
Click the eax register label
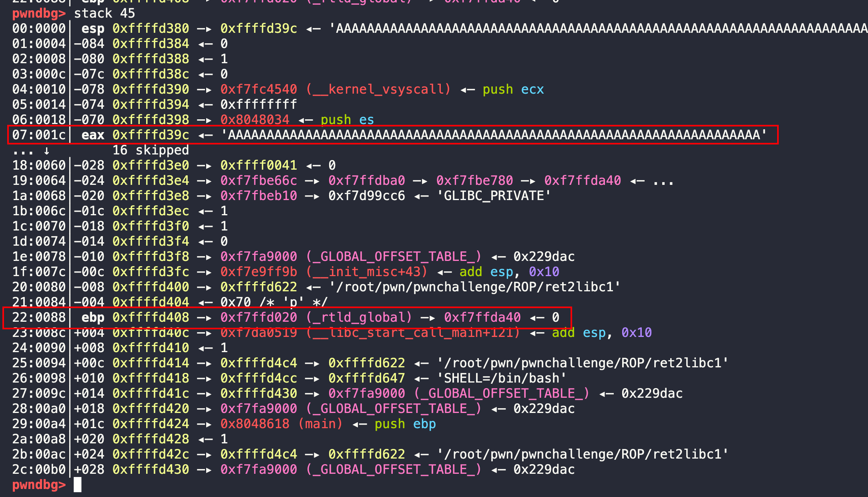click(92, 135)
